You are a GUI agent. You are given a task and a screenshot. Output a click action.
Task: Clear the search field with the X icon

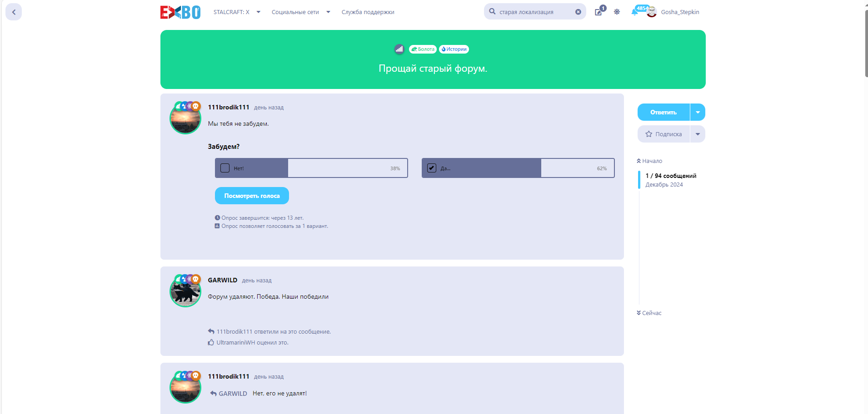point(578,12)
